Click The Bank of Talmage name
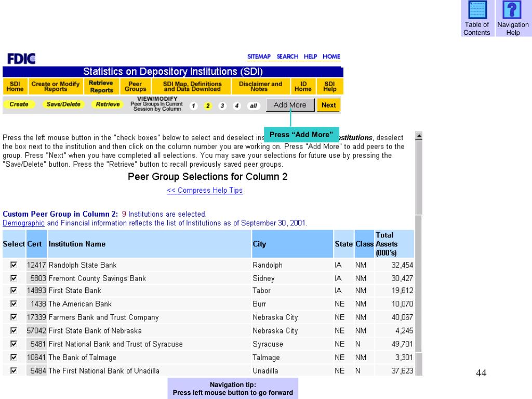Screen dimensions: 532x399 [83, 357]
